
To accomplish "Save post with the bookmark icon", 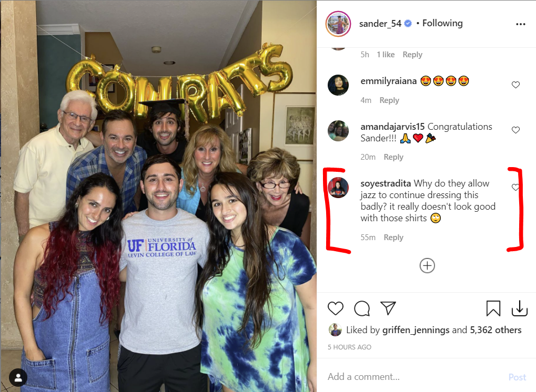I will [493, 308].
